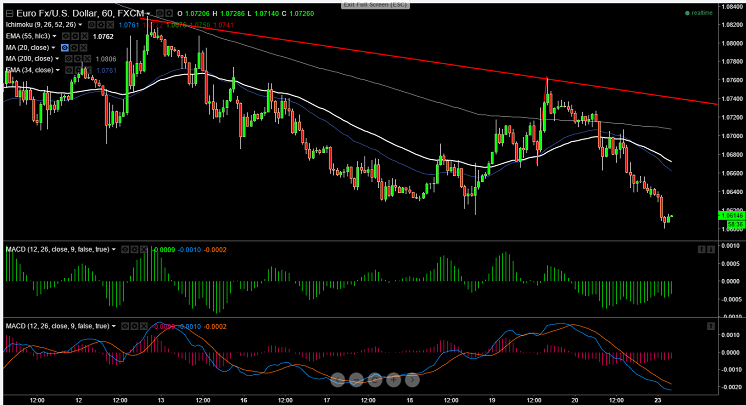Expand the MA (200, close) dropdown

click(57, 59)
